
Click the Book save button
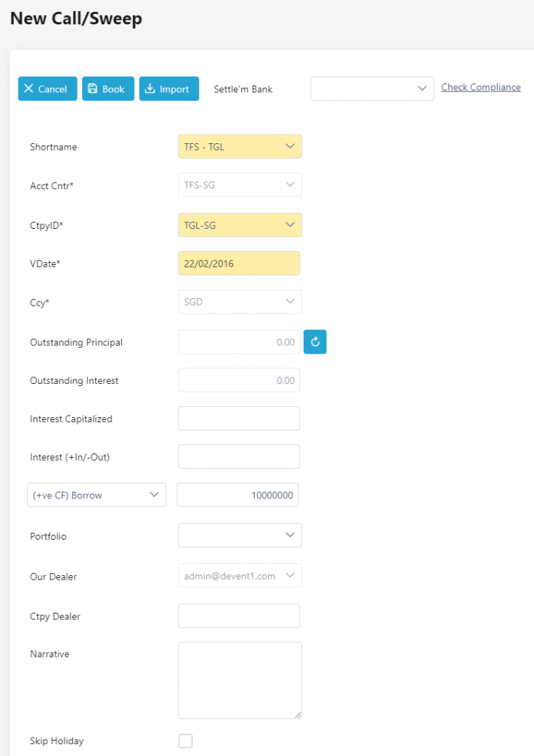click(x=108, y=89)
